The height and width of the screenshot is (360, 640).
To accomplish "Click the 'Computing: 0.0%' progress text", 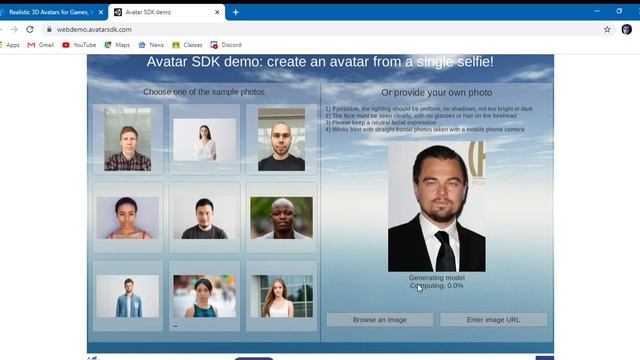I will pyautogui.click(x=437, y=286).
